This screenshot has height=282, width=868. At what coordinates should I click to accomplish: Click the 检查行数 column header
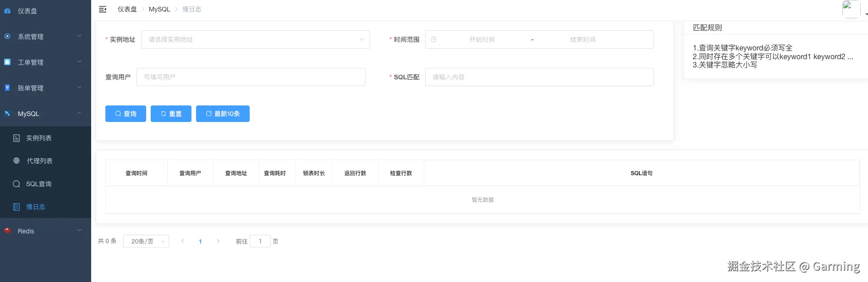[x=401, y=173]
